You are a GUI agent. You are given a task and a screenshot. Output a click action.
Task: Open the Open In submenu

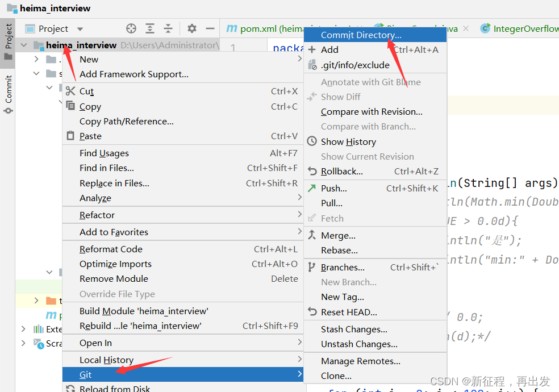tap(183, 343)
